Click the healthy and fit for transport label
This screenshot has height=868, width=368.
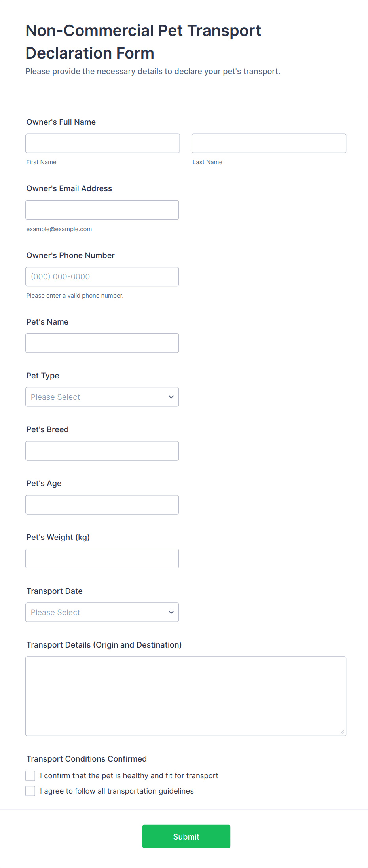129,776
